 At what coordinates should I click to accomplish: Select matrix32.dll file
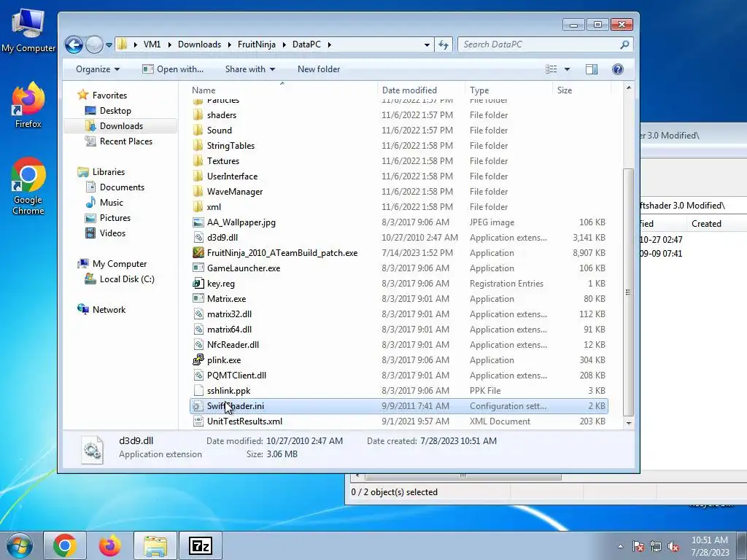pos(229,314)
